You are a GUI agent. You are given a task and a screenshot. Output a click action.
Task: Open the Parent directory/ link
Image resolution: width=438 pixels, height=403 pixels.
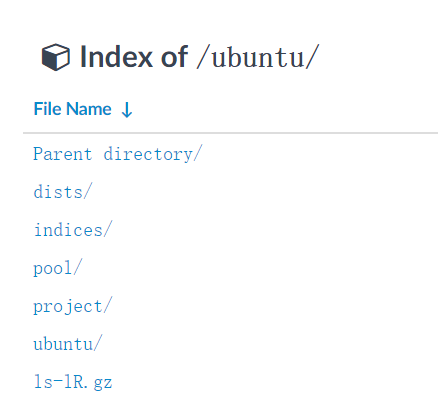tap(118, 154)
